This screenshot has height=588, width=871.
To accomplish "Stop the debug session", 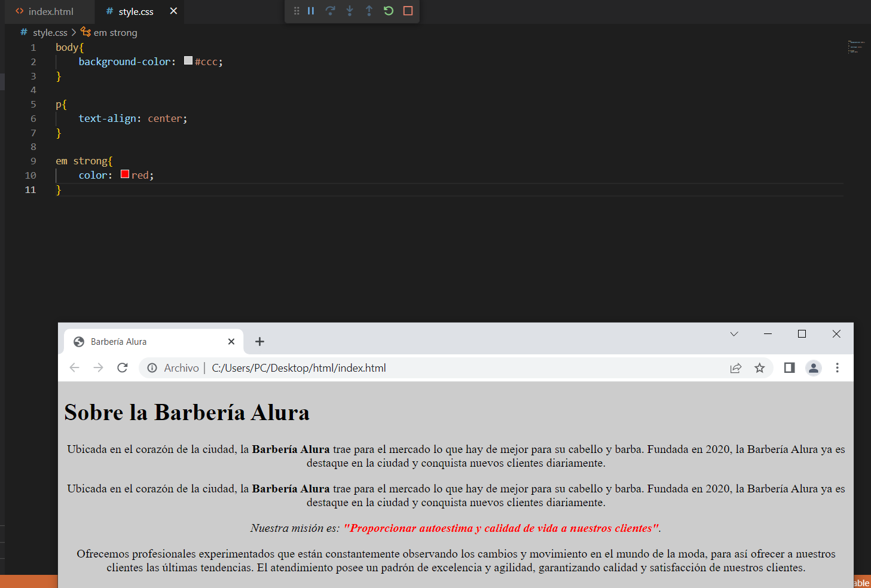I will 408,11.
